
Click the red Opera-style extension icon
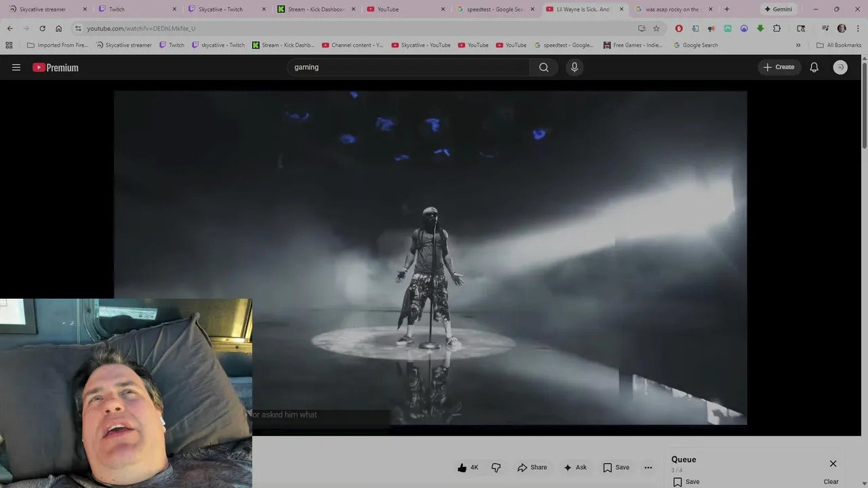pos(679,28)
